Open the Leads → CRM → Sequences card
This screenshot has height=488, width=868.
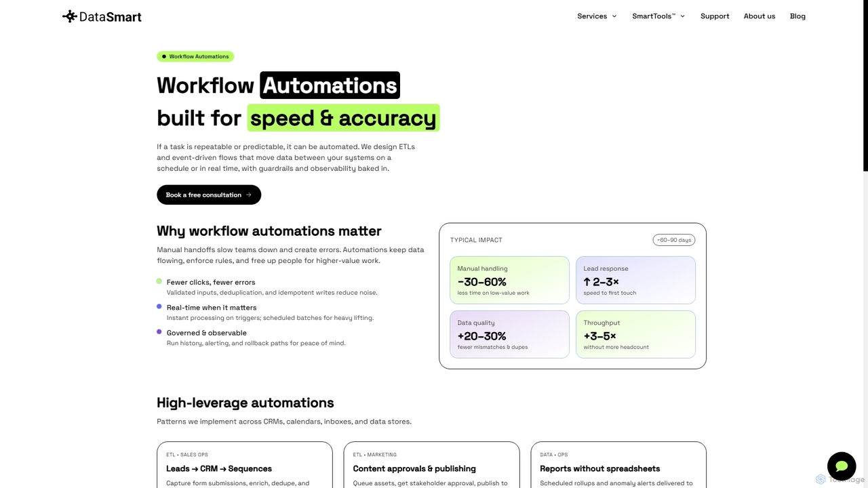coord(245,465)
